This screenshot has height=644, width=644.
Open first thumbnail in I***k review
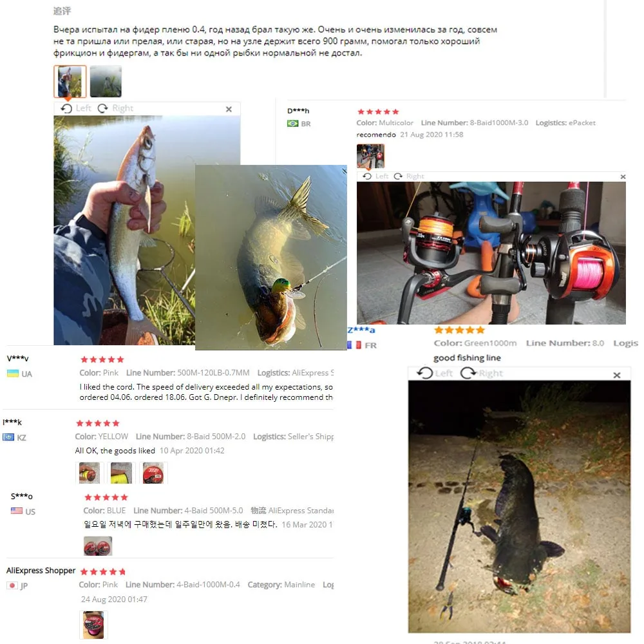point(89,472)
